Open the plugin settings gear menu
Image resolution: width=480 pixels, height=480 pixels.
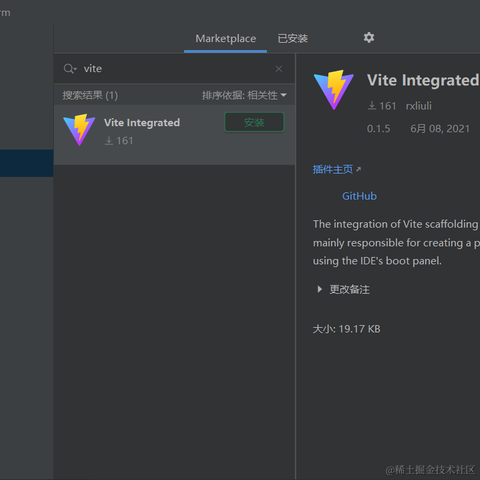369,37
